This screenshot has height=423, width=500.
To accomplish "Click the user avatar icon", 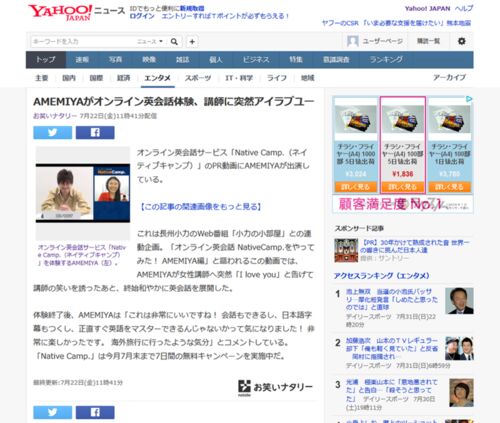I will coord(353,41).
